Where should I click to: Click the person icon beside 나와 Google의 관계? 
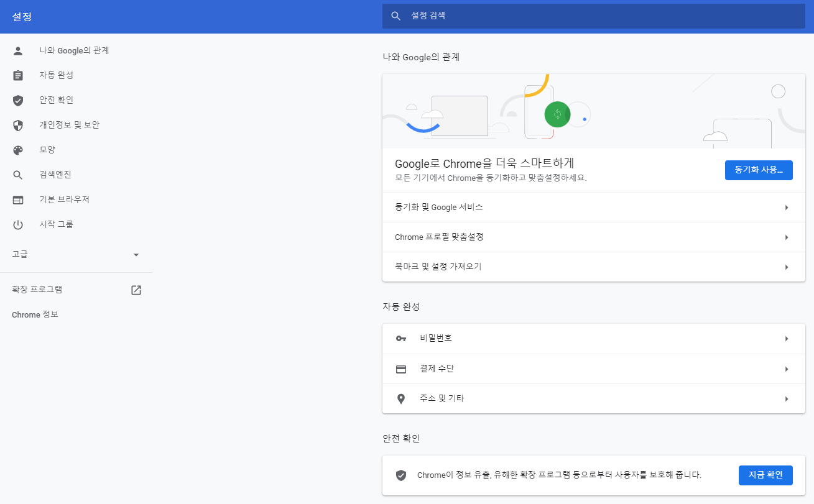[x=18, y=50]
